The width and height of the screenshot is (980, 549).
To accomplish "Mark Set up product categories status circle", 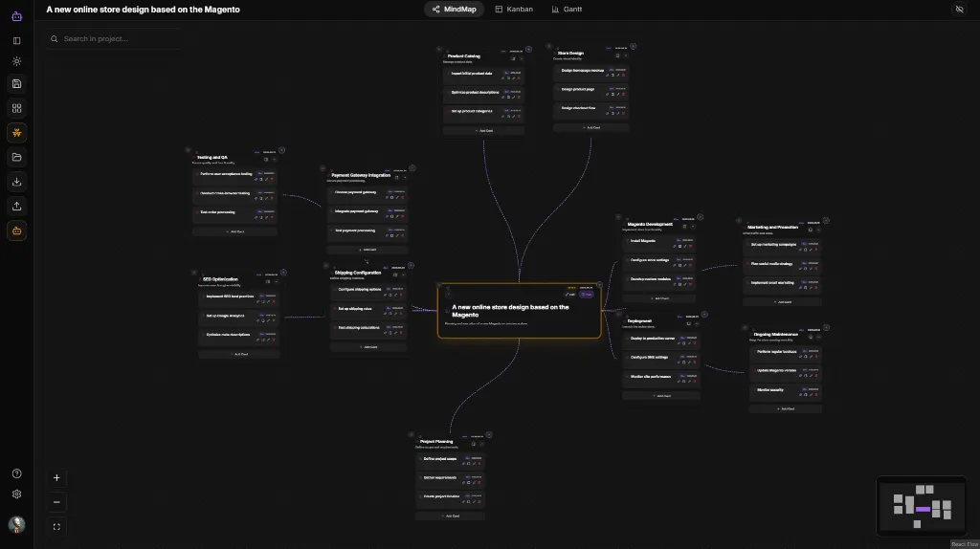I will click(x=448, y=111).
